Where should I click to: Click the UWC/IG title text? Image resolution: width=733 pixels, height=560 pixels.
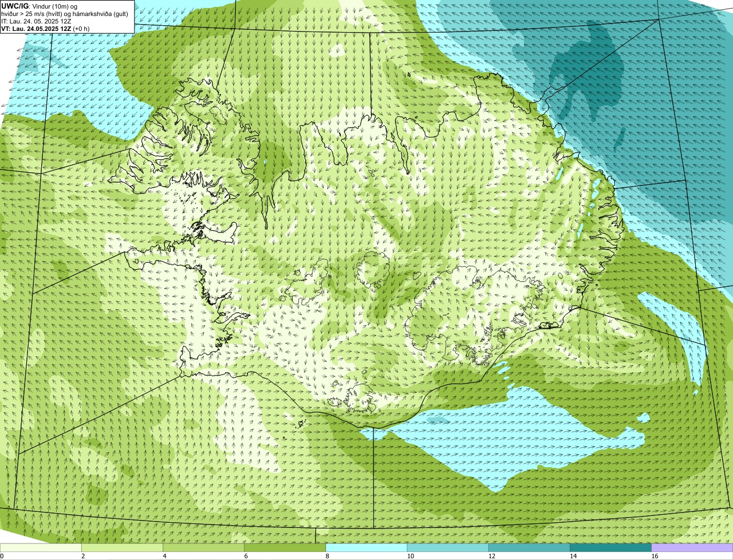coord(15,6)
